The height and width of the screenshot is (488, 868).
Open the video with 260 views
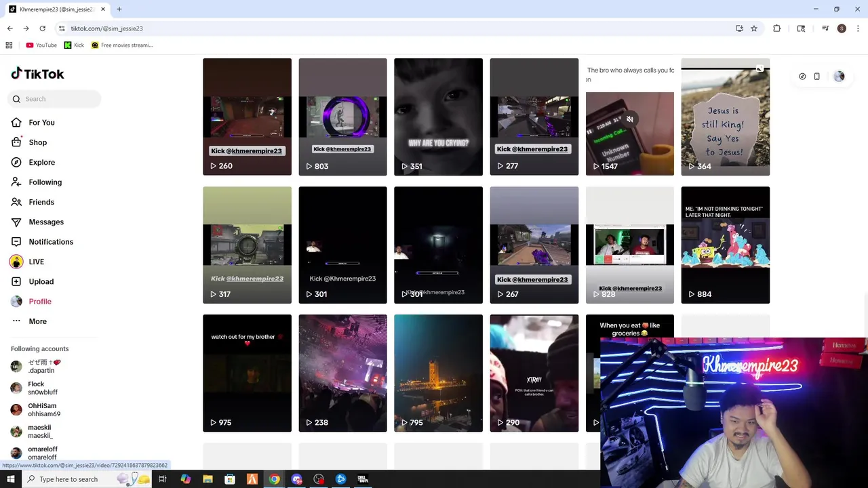(x=247, y=117)
